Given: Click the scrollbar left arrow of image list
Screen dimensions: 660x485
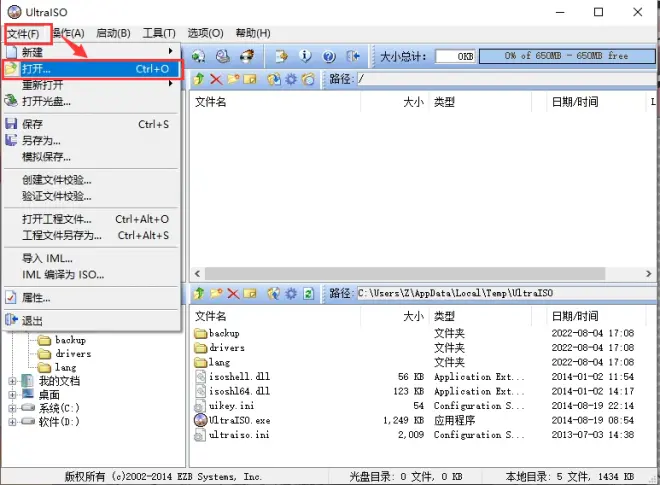Looking at the screenshot, I should 197,274.
